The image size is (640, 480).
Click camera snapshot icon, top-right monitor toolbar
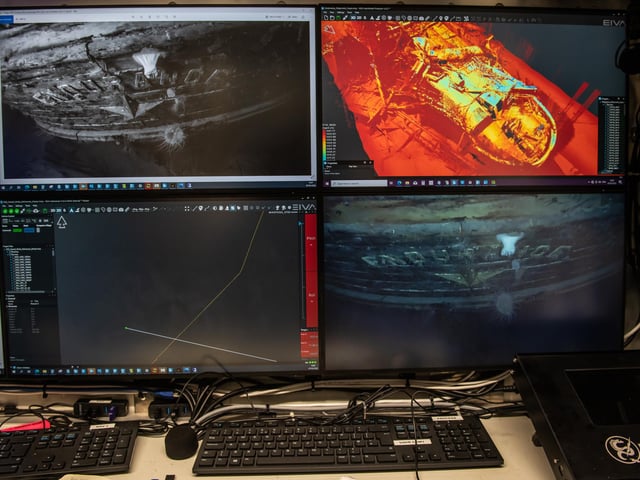[x=421, y=18]
